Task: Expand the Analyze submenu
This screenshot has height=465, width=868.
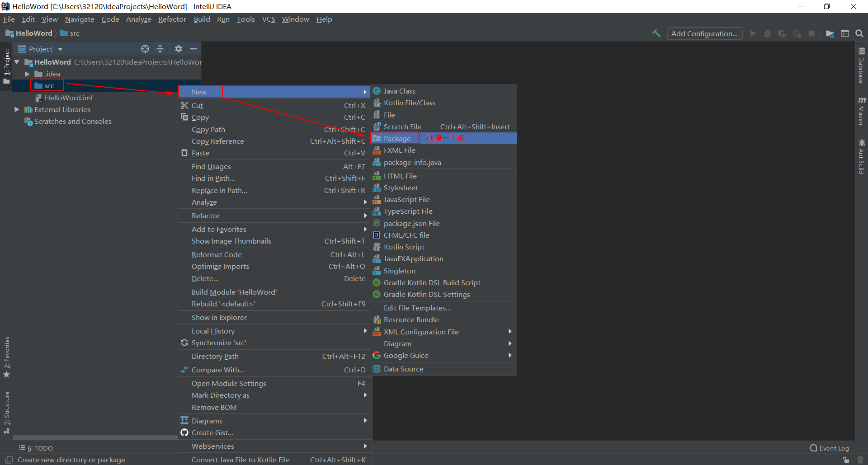Action: tap(274, 202)
